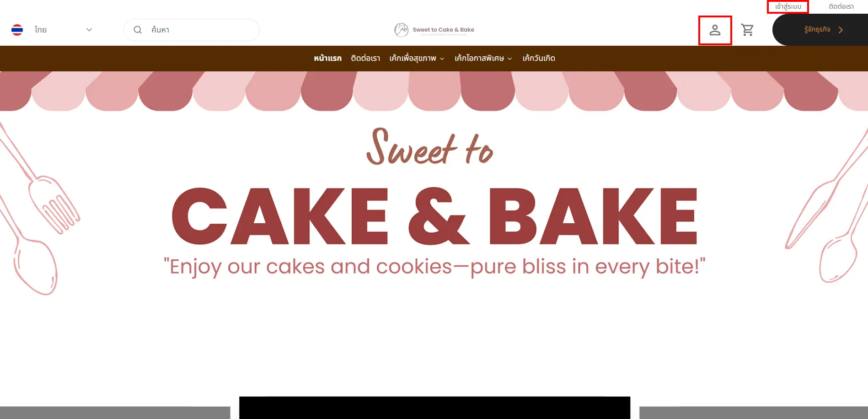Open the user account profile icon
868x419 pixels.
click(x=715, y=30)
